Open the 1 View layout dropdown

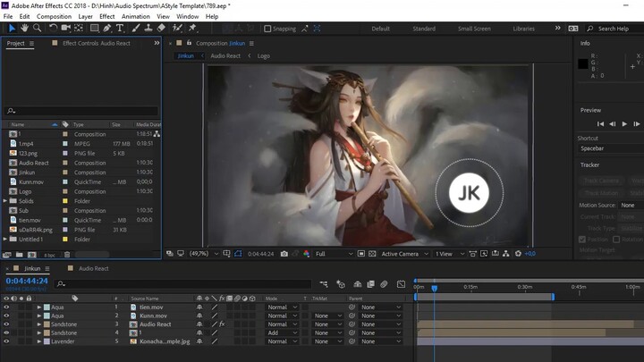pos(450,254)
